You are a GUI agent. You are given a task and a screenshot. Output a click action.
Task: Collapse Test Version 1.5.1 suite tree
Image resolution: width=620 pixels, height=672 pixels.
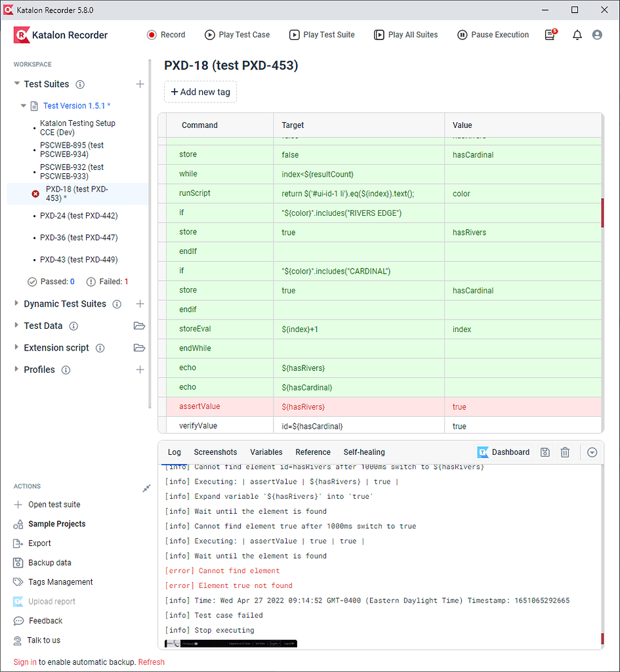point(23,106)
